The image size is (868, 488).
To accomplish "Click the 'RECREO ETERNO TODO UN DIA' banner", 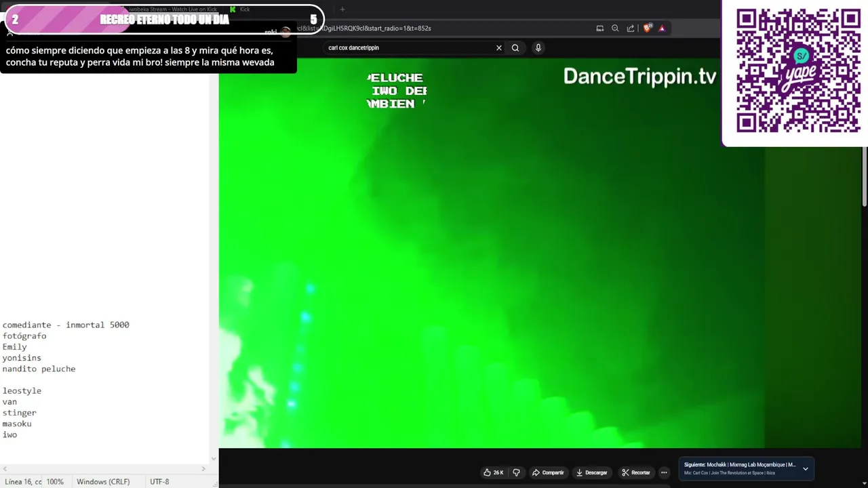I will click(164, 20).
